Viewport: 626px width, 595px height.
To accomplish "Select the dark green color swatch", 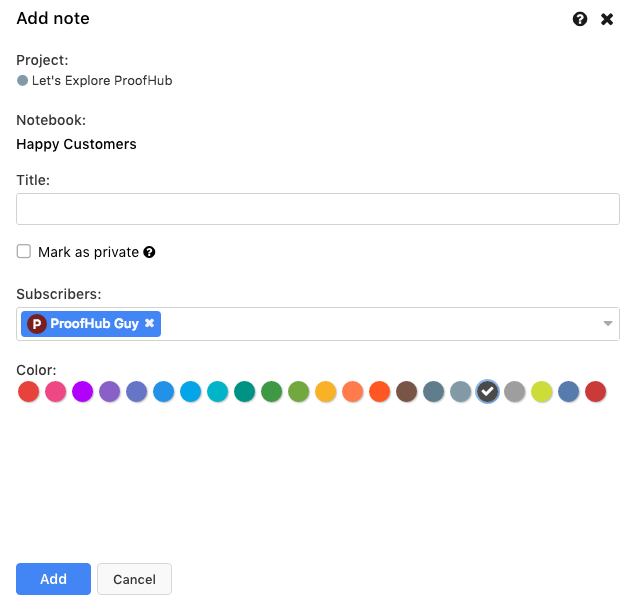I will [x=271, y=391].
